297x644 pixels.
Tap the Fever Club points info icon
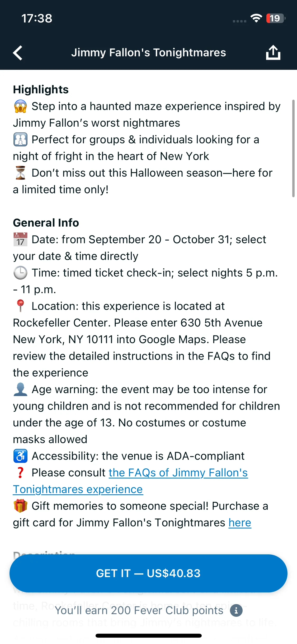236,611
